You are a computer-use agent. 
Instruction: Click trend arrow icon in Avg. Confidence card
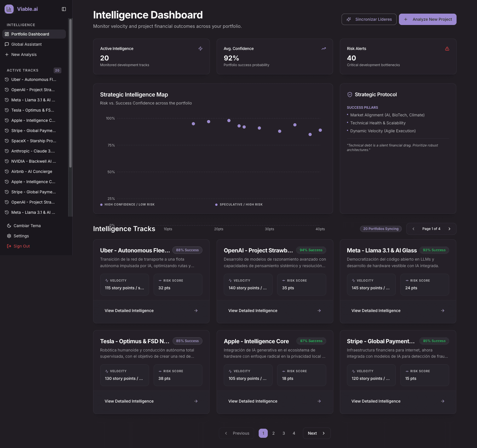[324, 49]
